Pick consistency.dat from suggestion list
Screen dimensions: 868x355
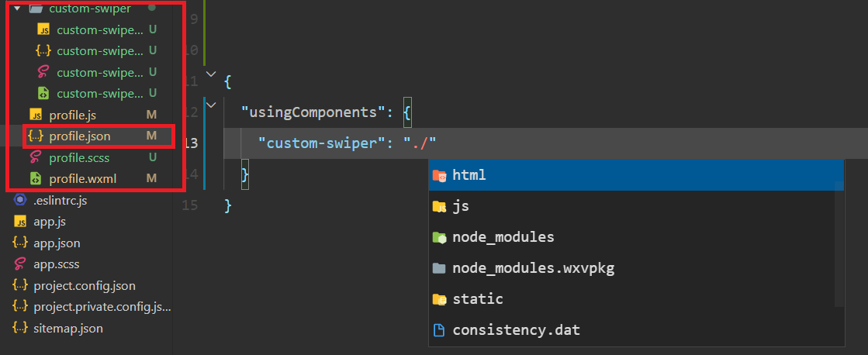tap(636, 330)
